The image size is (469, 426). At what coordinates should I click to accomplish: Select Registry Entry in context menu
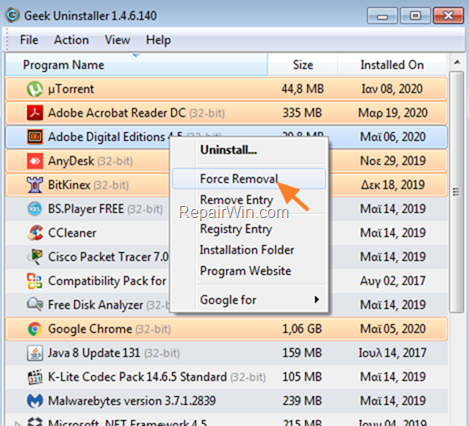236,229
